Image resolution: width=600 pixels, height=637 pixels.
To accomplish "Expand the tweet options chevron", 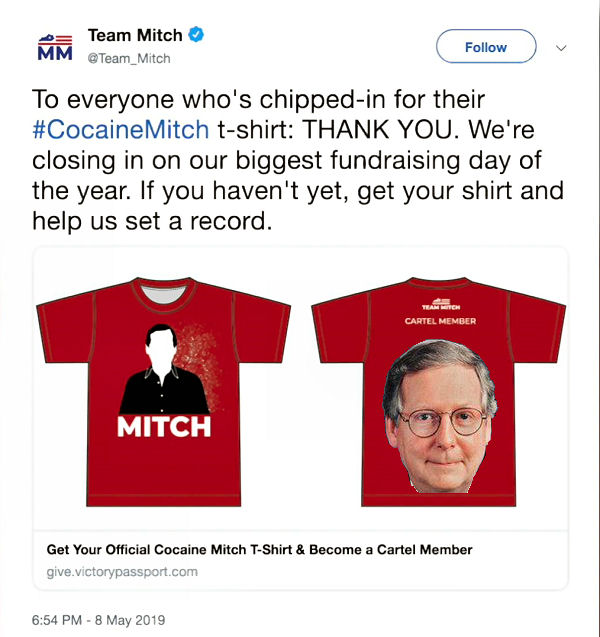I will point(561,48).
